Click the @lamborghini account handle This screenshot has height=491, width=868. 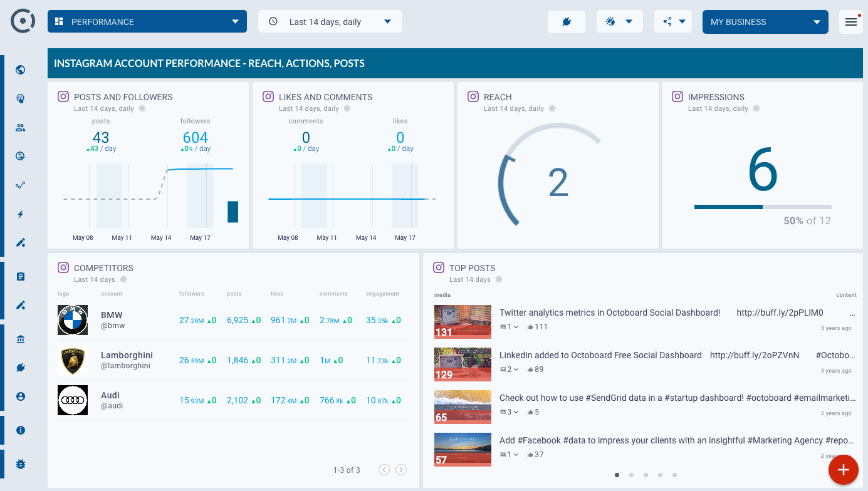pos(125,366)
